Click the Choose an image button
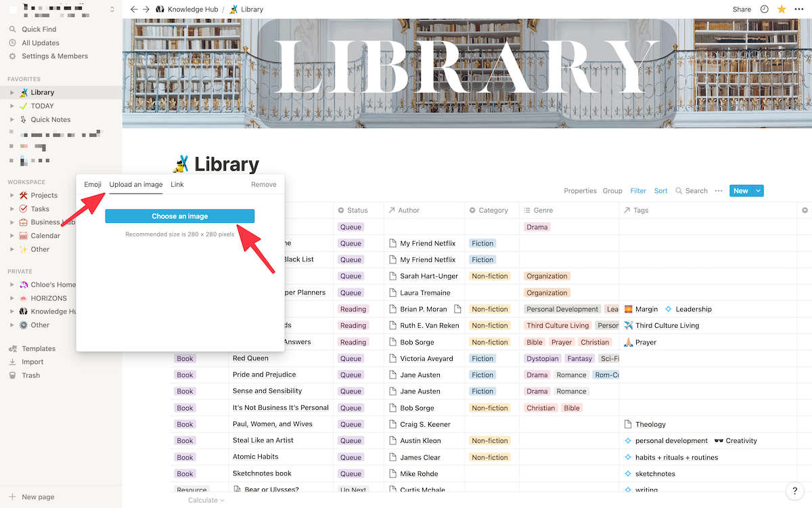The height and width of the screenshot is (508, 812). point(179,216)
